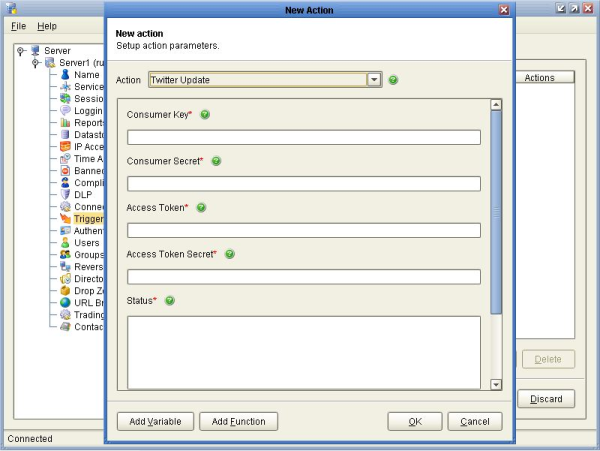Click the Reports chart icon
The height and width of the screenshot is (451, 600).
coord(65,122)
